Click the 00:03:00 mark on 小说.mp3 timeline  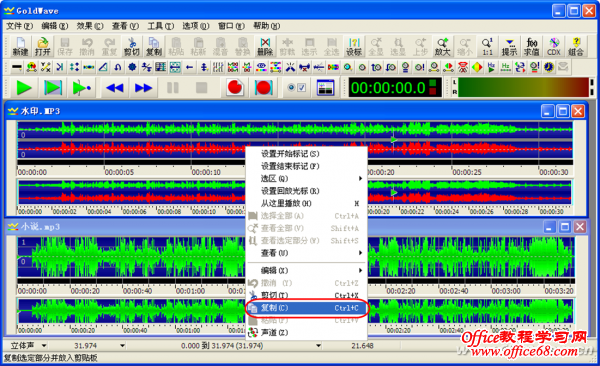(506, 291)
